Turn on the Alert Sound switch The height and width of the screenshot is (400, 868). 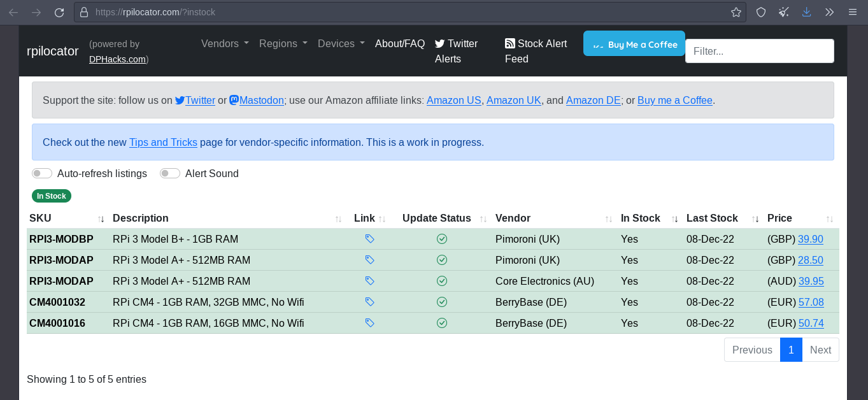(x=170, y=173)
